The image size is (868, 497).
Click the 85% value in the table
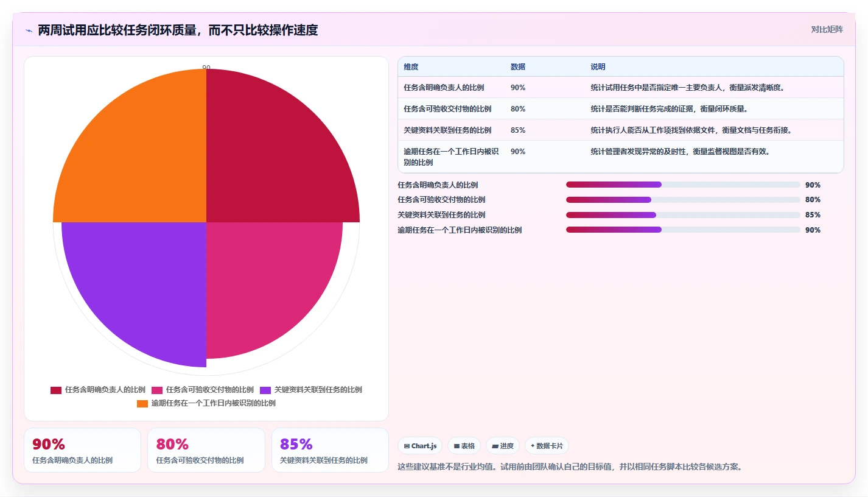click(x=518, y=130)
